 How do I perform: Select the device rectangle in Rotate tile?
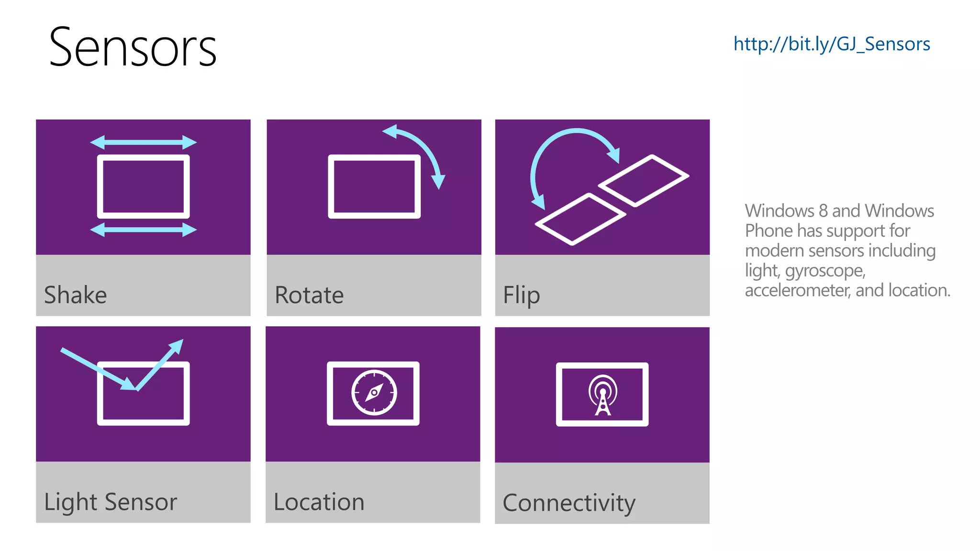[374, 186]
